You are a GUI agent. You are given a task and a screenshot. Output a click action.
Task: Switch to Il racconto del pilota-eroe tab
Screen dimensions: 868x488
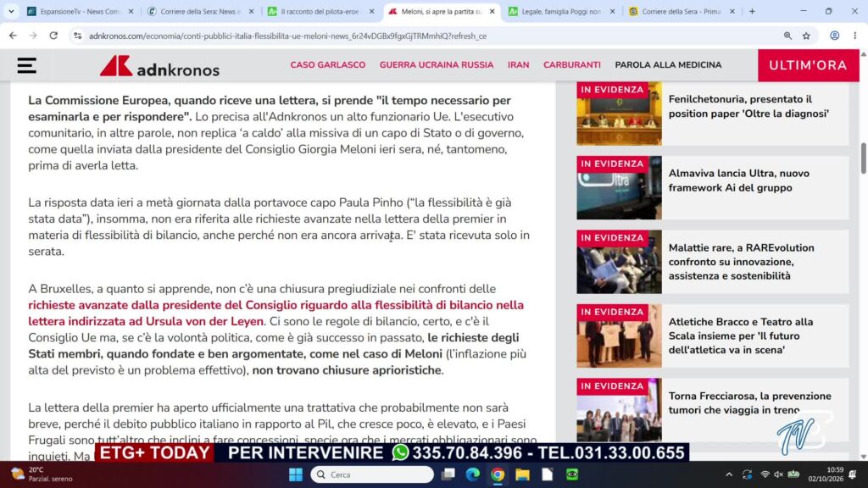320,11
